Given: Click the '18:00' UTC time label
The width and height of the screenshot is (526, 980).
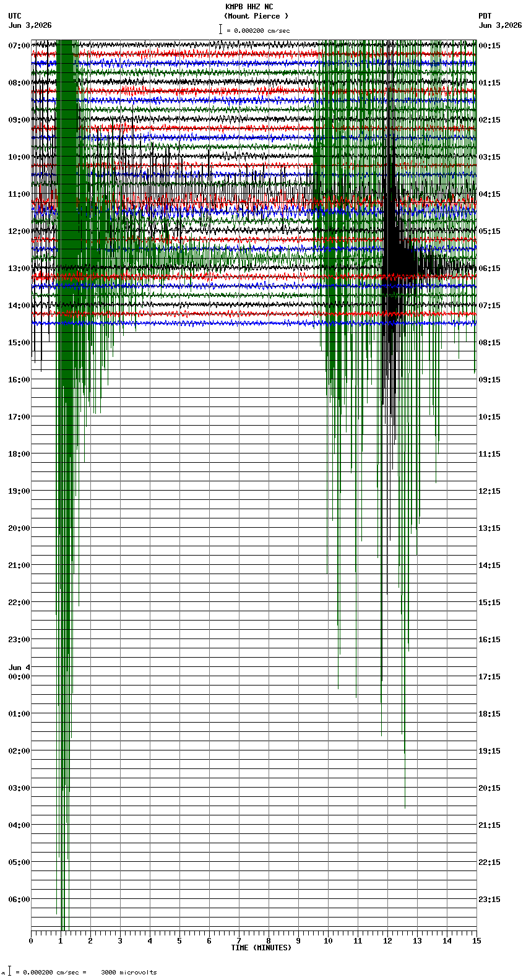Looking at the screenshot, I should tap(19, 454).
